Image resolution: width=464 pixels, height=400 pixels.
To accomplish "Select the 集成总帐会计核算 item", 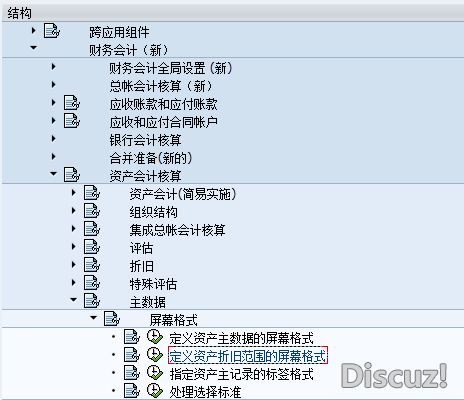I will 177,230.
